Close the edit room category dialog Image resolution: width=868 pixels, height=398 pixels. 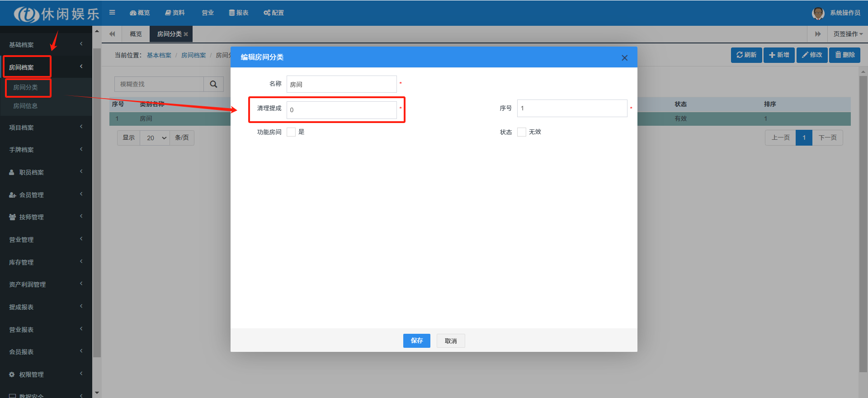624,58
